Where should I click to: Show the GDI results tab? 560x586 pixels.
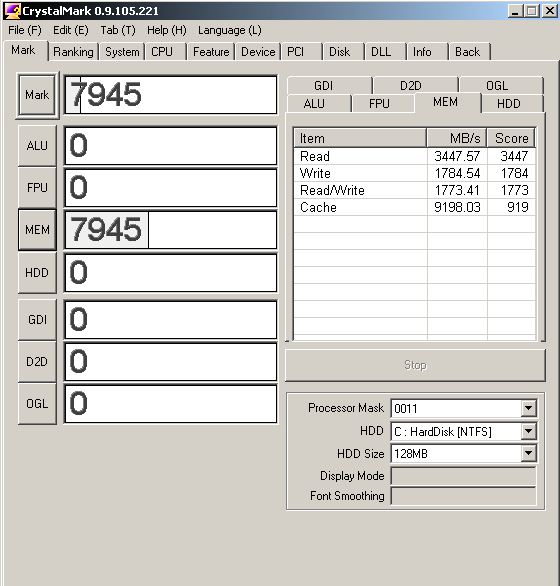(x=329, y=86)
